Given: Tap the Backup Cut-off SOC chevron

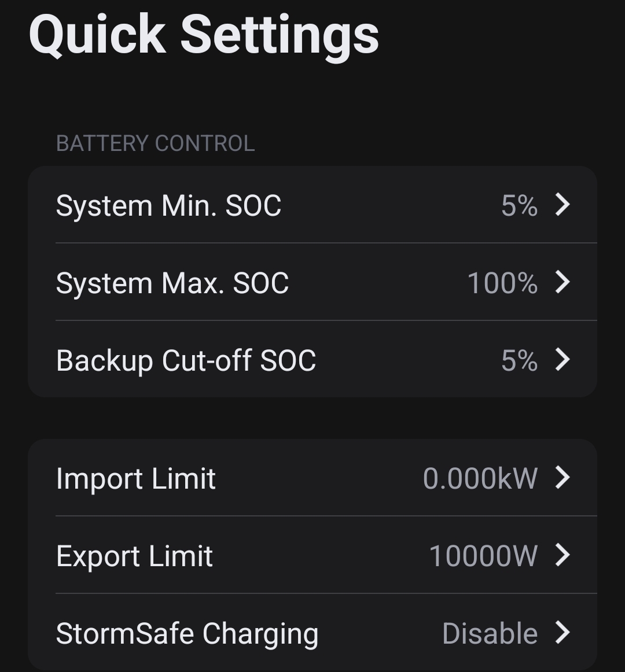Looking at the screenshot, I should point(562,360).
